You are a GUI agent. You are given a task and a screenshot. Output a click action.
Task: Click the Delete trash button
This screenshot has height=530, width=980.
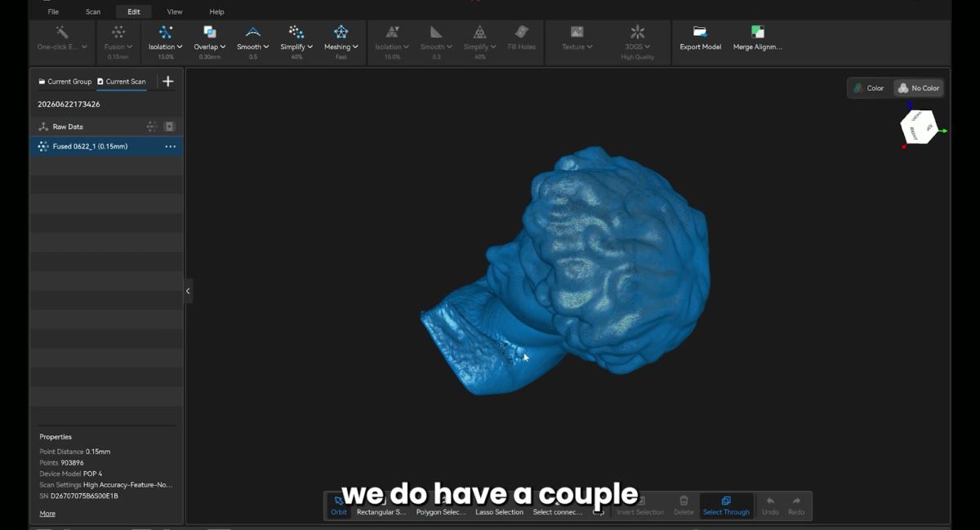[x=684, y=506]
